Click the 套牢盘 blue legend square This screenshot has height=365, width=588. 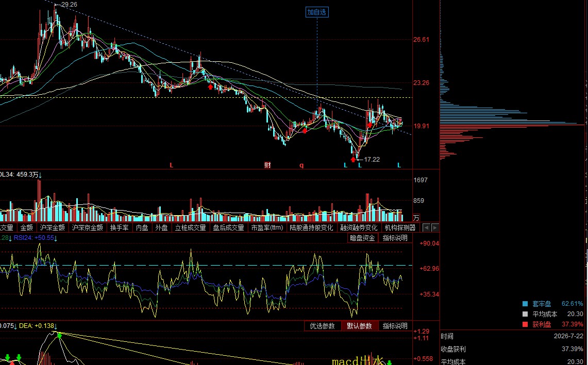click(x=525, y=304)
